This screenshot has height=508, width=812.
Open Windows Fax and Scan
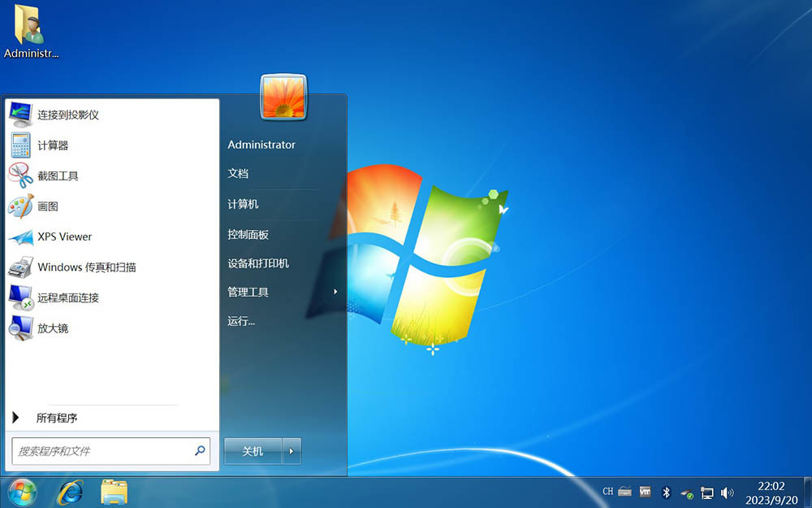86,267
